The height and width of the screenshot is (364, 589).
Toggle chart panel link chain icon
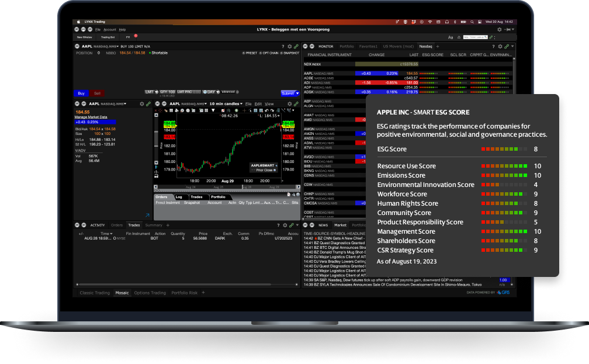[x=296, y=103]
